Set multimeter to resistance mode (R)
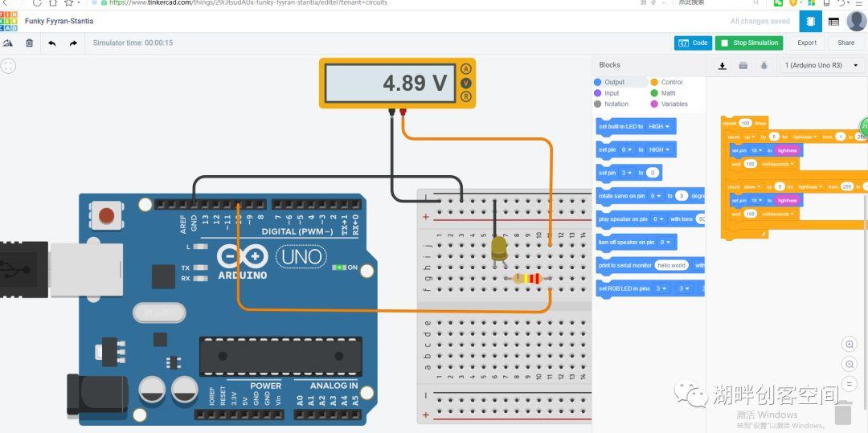868x433 pixels. (x=466, y=96)
